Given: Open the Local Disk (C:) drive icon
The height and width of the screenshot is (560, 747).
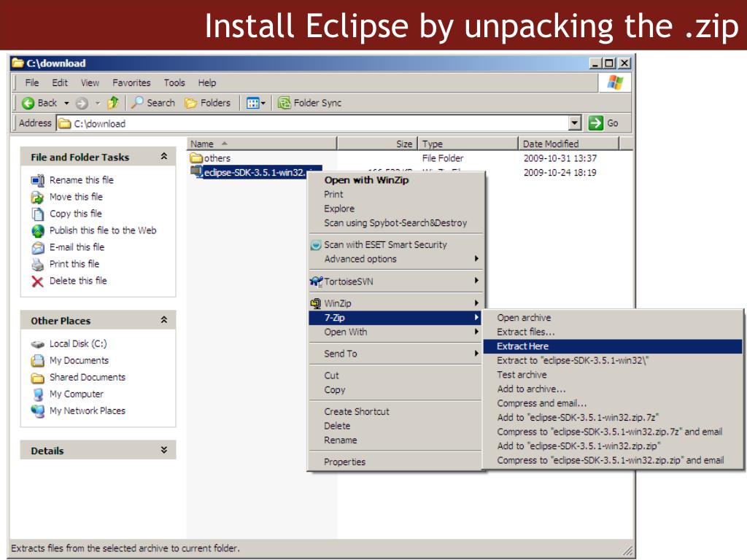Looking at the screenshot, I should [38, 344].
